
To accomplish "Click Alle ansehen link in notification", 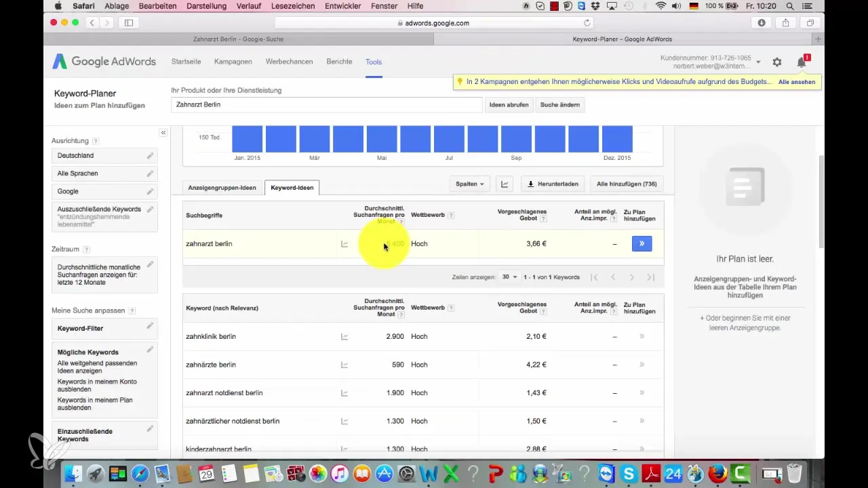I will click(797, 81).
